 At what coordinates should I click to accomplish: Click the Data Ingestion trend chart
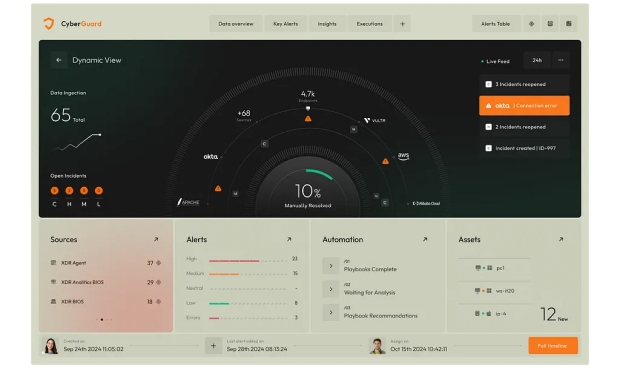pyautogui.click(x=76, y=142)
